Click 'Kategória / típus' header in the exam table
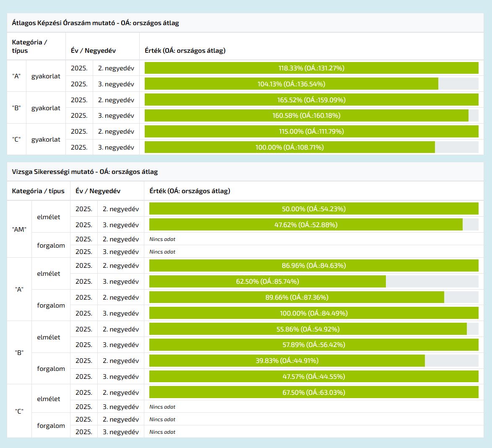 tap(38, 191)
